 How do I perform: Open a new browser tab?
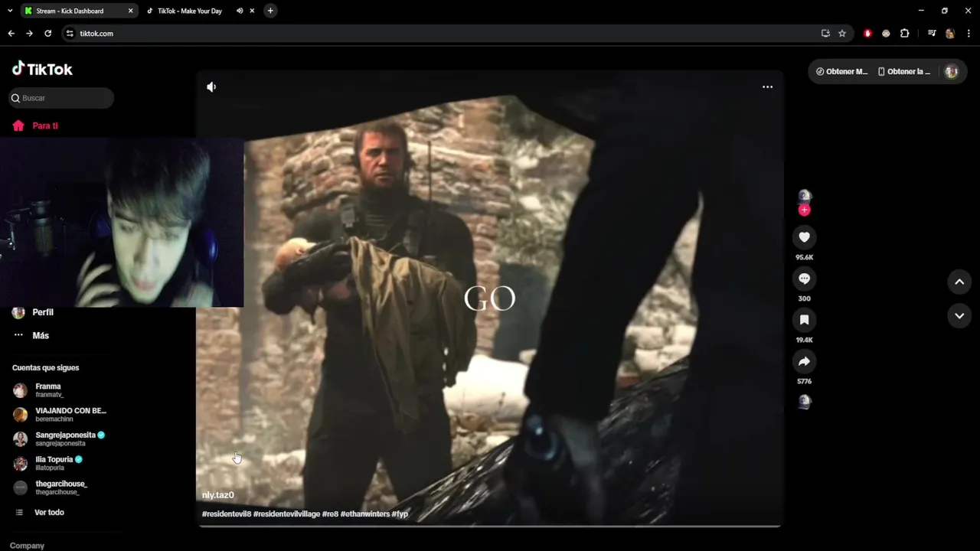270,11
